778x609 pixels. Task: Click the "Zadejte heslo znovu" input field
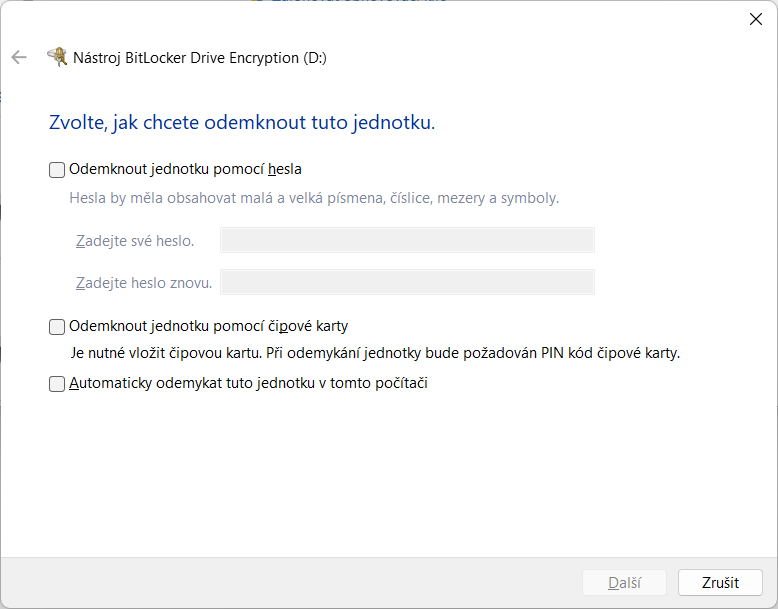click(407, 282)
